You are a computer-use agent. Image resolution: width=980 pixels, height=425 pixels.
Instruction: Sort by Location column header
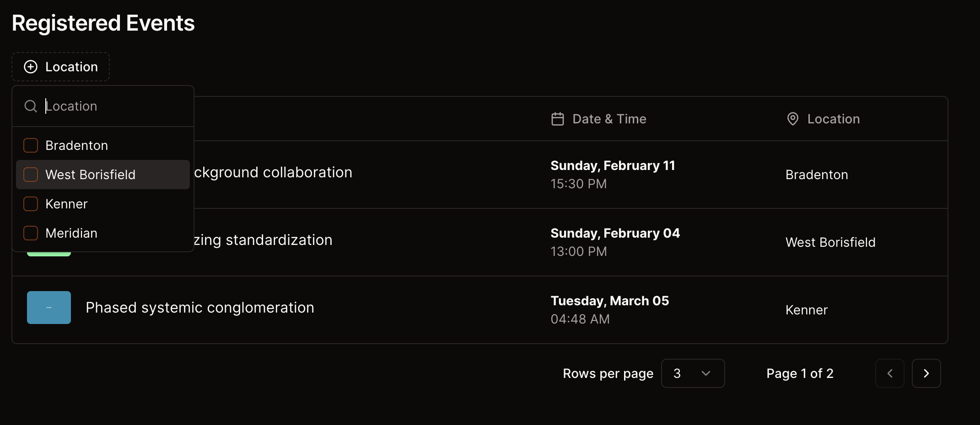pyautogui.click(x=833, y=119)
